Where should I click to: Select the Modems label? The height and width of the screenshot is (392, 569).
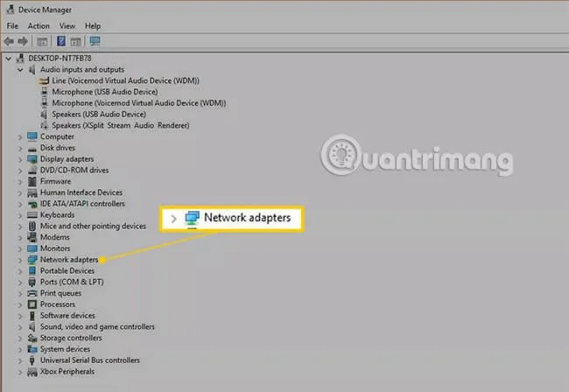55,237
